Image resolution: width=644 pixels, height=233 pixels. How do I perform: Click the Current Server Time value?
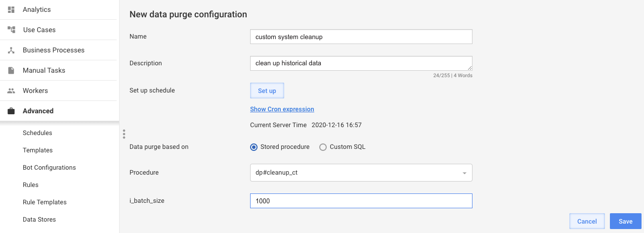(x=337, y=125)
